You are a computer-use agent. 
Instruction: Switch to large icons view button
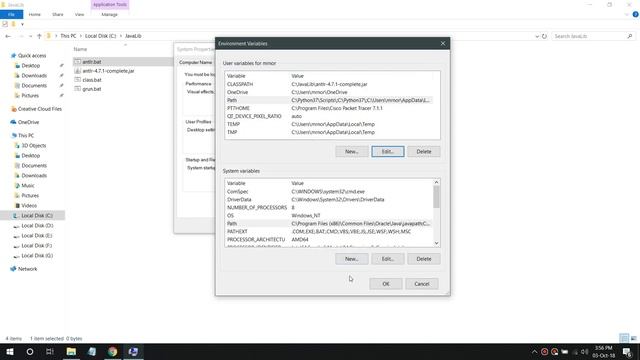(633, 338)
